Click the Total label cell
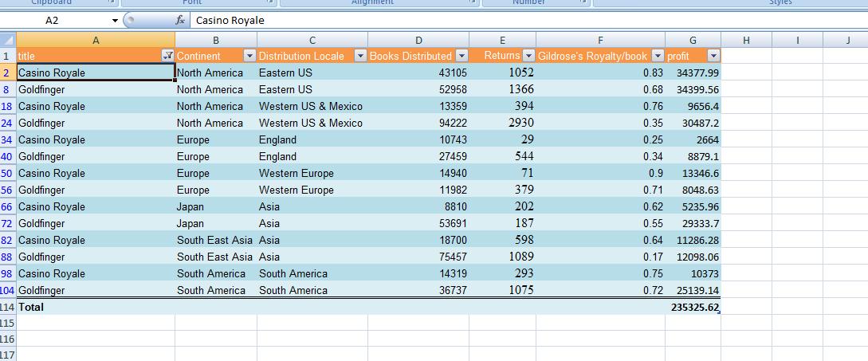 point(96,307)
